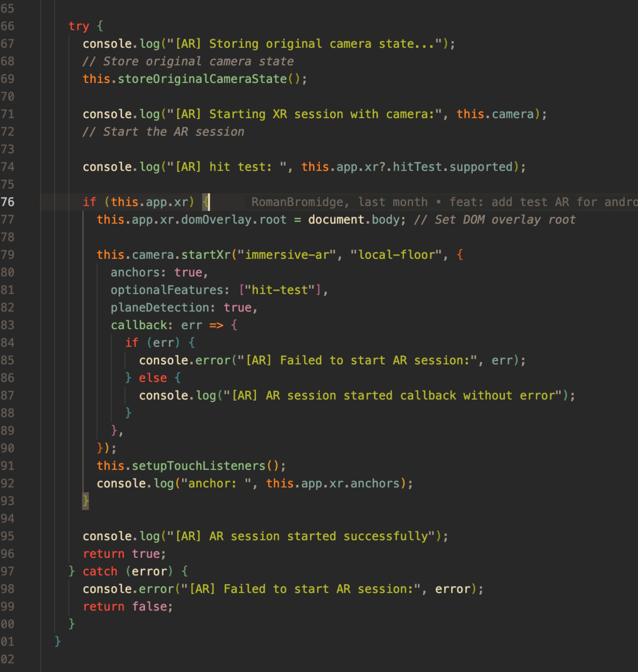Screen dimensions: 638x672
Task: Click hitTest in the hit test log line
Action: (x=418, y=167)
